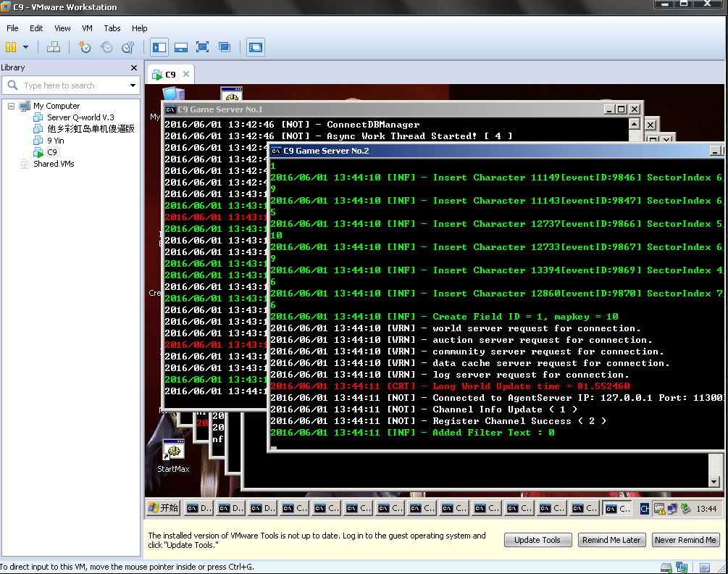Click the hard disk status bar icon

click(666, 567)
